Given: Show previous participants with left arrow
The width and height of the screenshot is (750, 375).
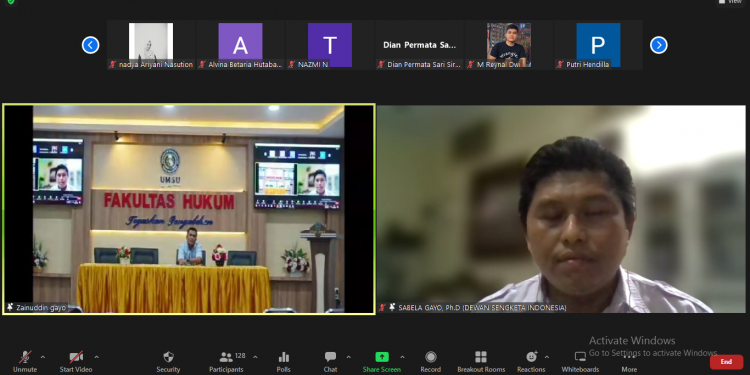Looking at the screenshot, I should (x=90, y=45).
